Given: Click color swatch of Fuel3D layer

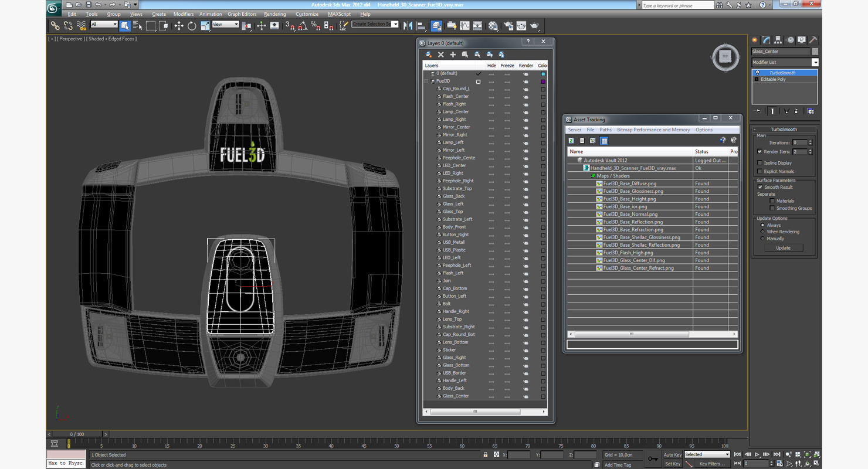Looking at the screenshot, I should point(543,81).
